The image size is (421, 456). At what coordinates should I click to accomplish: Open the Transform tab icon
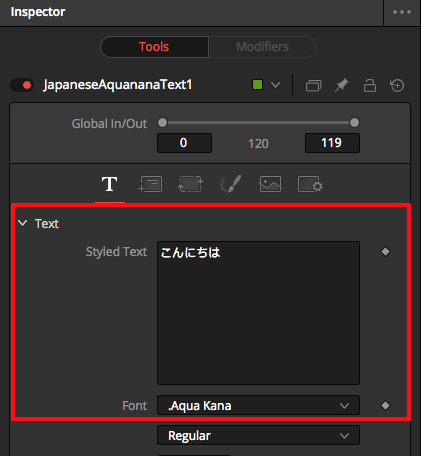point(190,184)
